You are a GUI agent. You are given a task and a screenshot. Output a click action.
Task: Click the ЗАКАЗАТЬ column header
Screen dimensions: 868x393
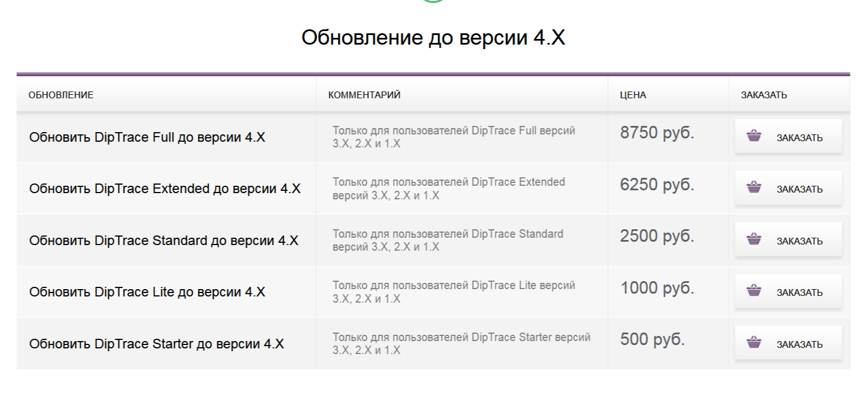764,95
